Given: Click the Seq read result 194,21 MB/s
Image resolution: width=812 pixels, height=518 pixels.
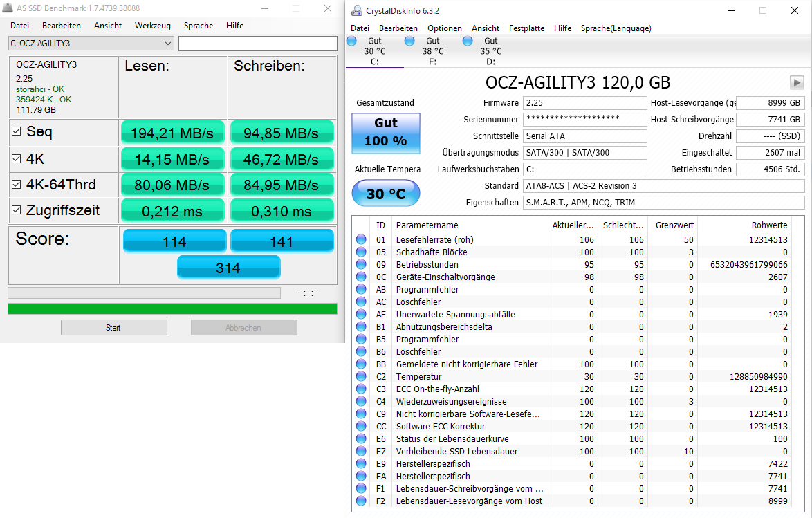Looking at the screenshot, I should [172, 133].
